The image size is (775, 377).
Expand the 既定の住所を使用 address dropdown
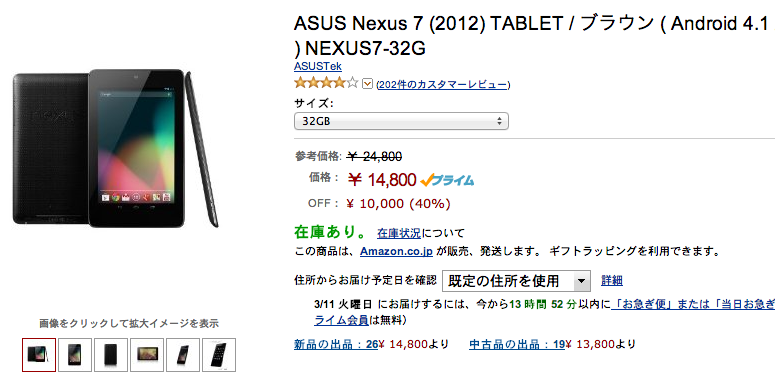point(516,281)
